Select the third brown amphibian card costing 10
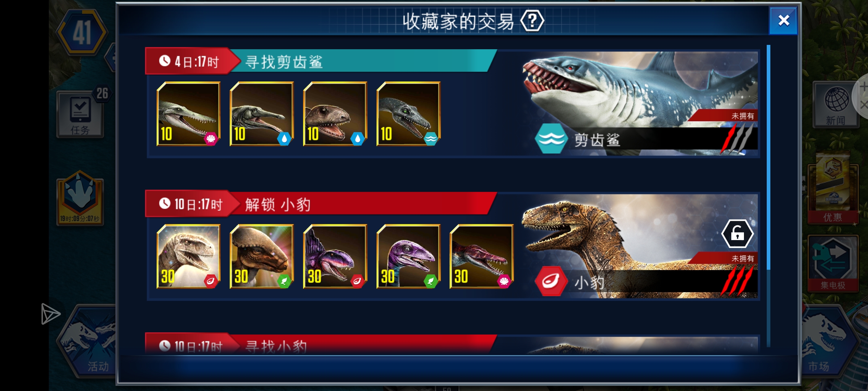 click(x=335, y=114)
